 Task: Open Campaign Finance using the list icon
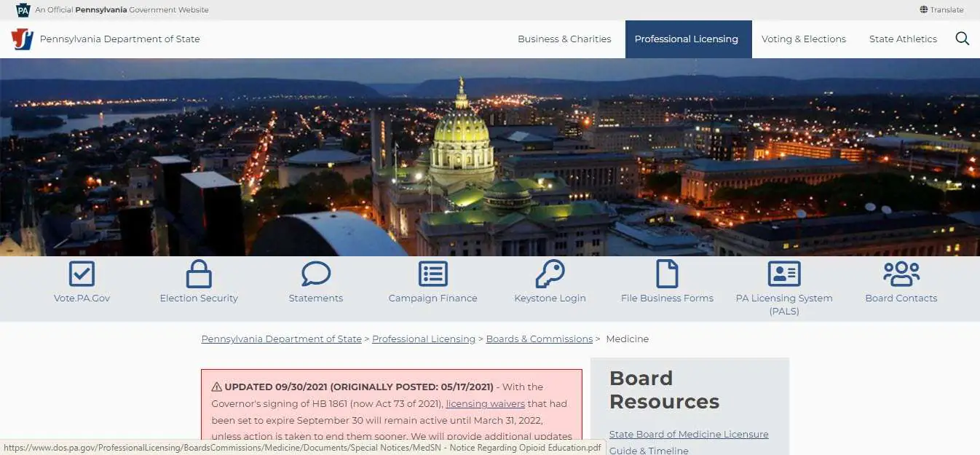tap(432, 273)
